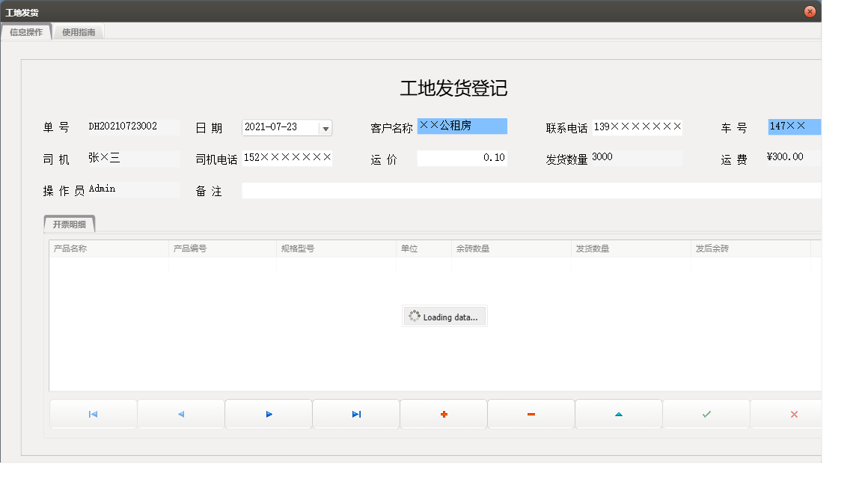Viewport: 868px width, 488px height.
Task: Click the 客户名称 field showing ××公租房
Action: [464, 126]
